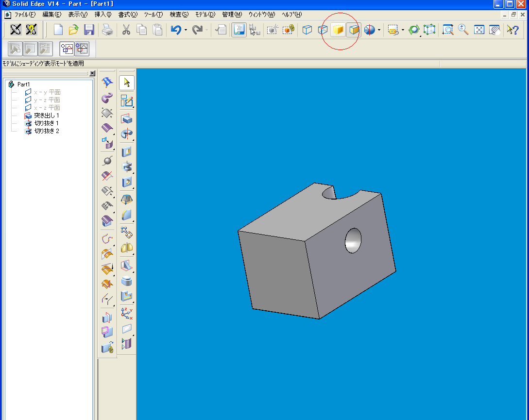The width and height of the screenshot is (529, 420).
Task: Click the Hole feature icon
Action: (x=127, y=182)
